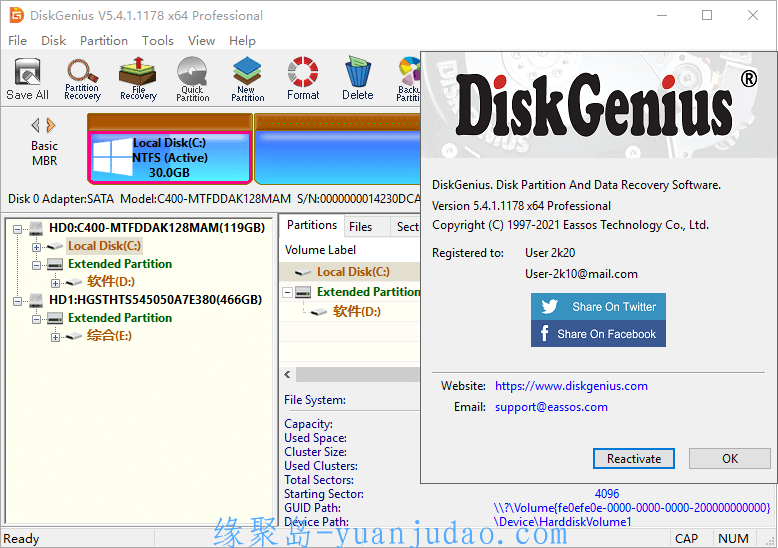Click the Delete partition icon
Image resolution: width=778 pixels, height=548 pixels.
pyautogui.click(x=357, y=79)
